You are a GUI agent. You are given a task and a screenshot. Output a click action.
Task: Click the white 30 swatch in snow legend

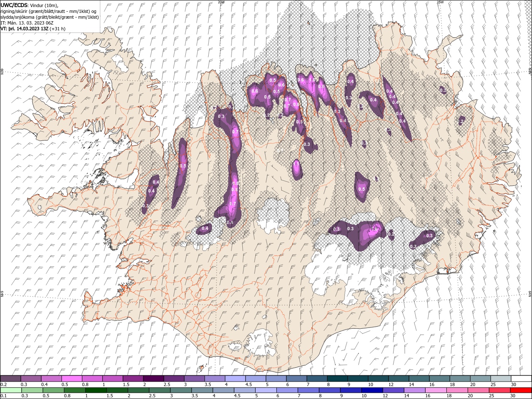tap(522, 379)
